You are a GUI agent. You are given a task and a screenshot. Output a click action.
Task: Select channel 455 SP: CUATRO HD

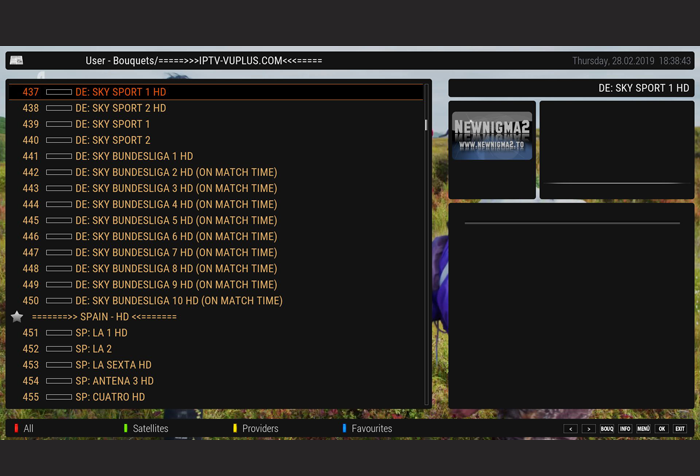coord(216,397)
